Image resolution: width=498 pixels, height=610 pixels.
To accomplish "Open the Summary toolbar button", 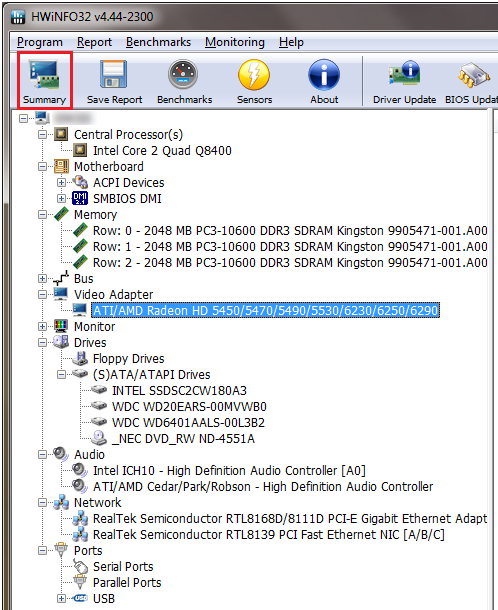I will 44,81.
